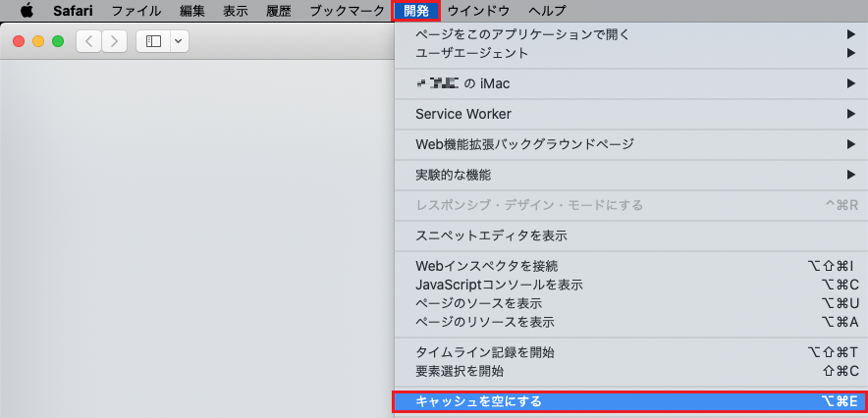868x418 pixels.
Task: Expand the iMac device submenu
Action: click(631, 84)
